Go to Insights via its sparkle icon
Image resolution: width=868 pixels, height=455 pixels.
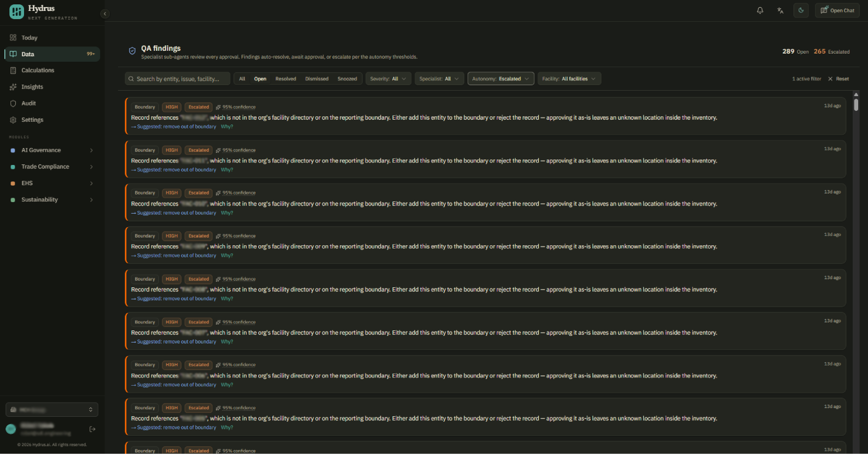(x=13, y=87)
